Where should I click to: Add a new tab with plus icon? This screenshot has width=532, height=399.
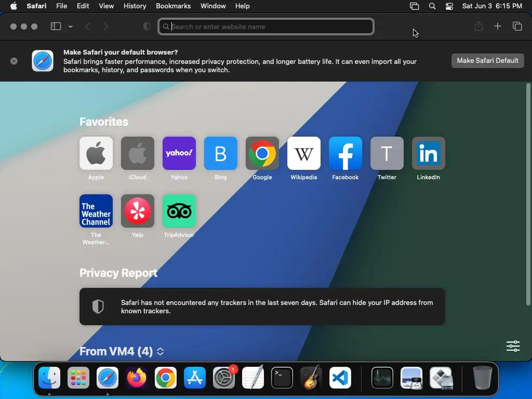[497, 26]
